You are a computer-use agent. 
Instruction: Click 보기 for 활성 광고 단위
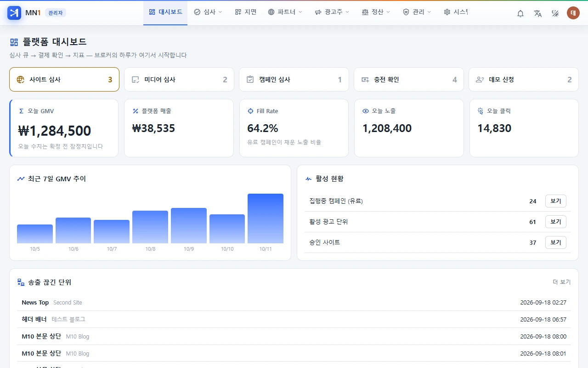tap(556, 222)
